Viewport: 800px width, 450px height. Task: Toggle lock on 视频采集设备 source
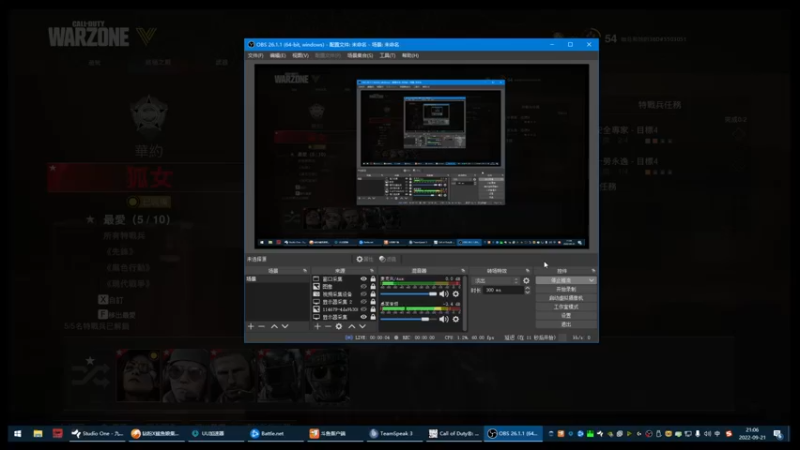(373, 294)
